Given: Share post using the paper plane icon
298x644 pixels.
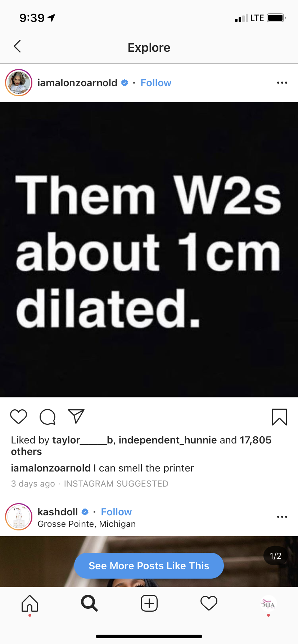Looking at the screenshot, I should [x=76, y=417].
